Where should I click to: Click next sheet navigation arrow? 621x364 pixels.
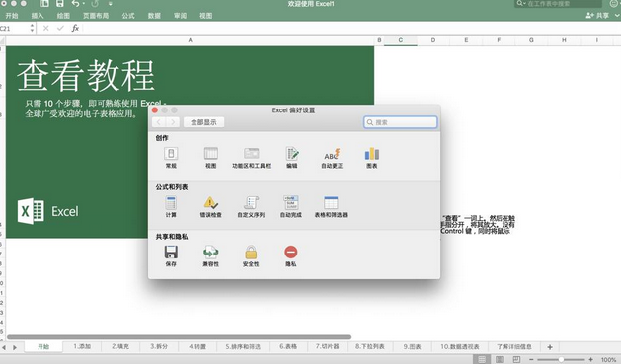coord(15,347)
